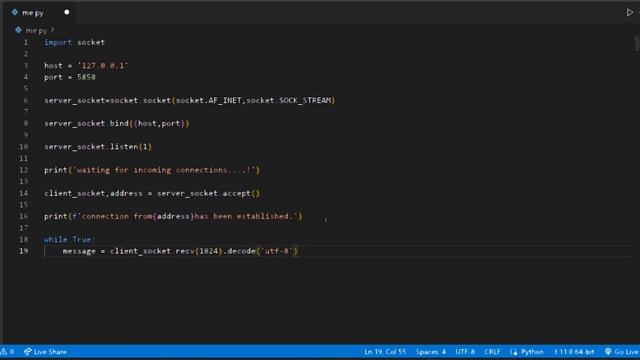Click me.py in the breadcrumb bar
The height and width of the screenshot is (360, 640).
pyautogui.click(x=36, y=31)
